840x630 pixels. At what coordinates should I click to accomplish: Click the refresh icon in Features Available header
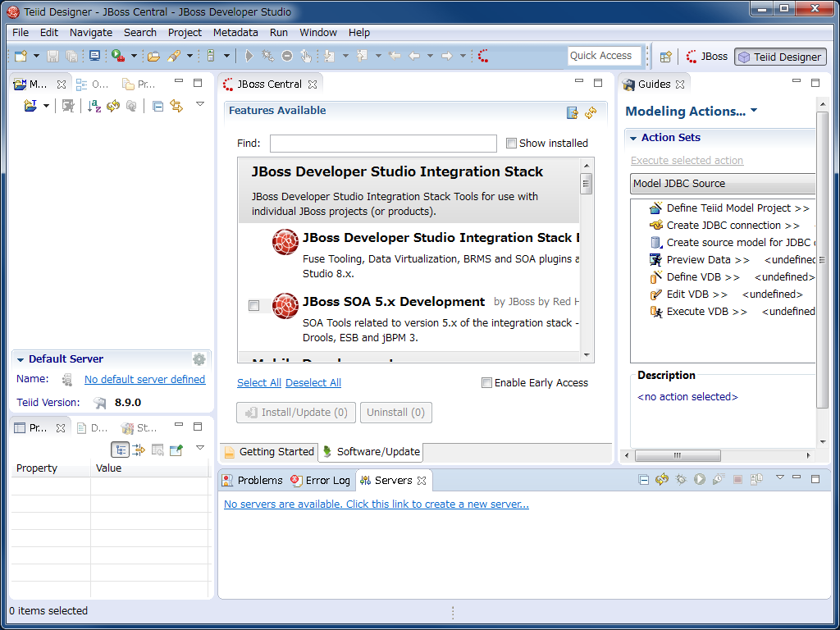[x=591, y=112]
